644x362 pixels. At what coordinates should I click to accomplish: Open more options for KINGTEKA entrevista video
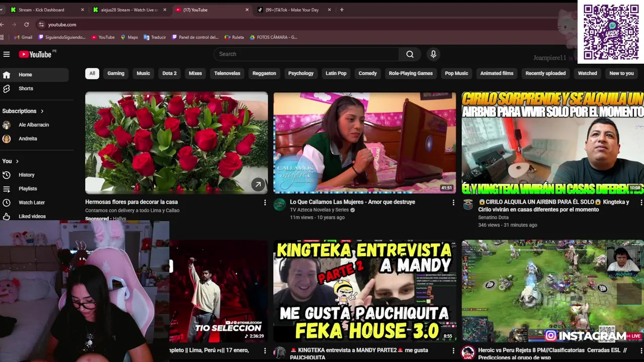pyautogui.click(x=453, y=351)
